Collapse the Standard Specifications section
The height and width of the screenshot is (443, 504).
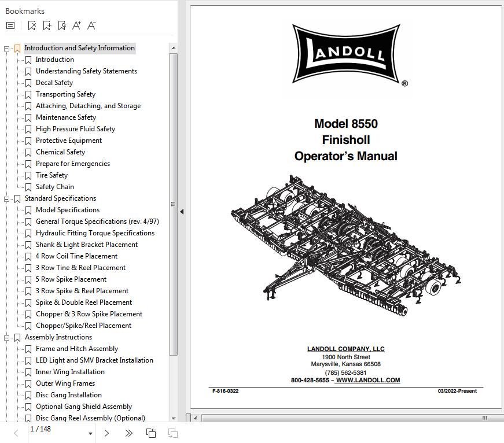click(6, 199)
